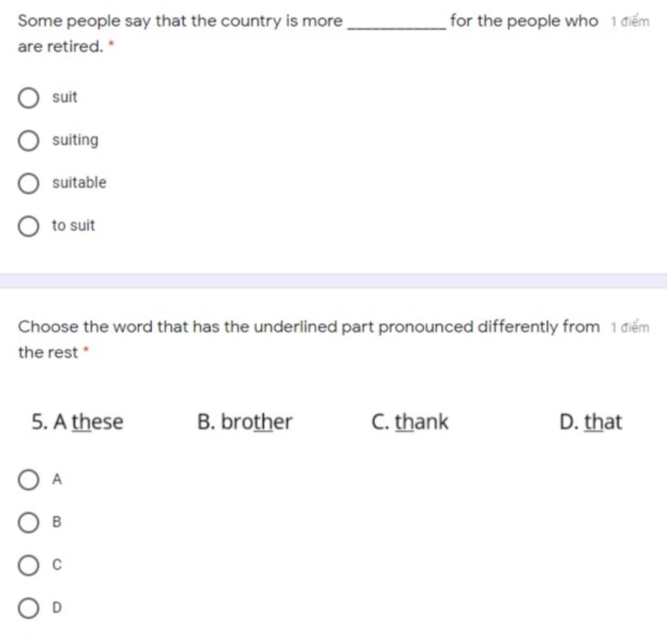The height and width of the screenshot is (644, 667).
Task: Select answer A radio circle
Action: [x=29, y=480]
